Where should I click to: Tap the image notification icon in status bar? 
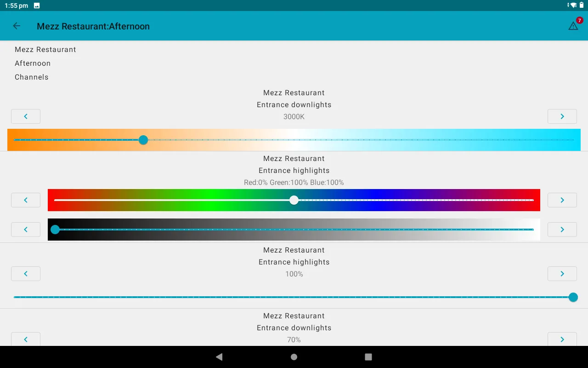click(x=37, y=6)
